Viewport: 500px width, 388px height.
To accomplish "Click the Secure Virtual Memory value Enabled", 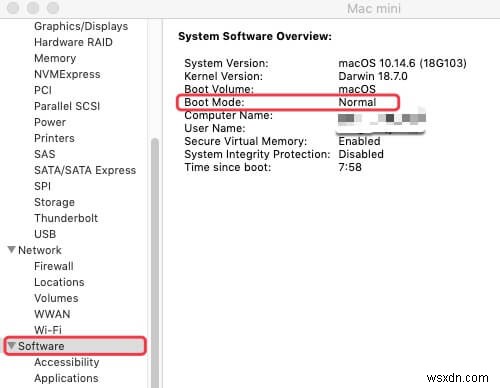I will [x=359, y=141].
